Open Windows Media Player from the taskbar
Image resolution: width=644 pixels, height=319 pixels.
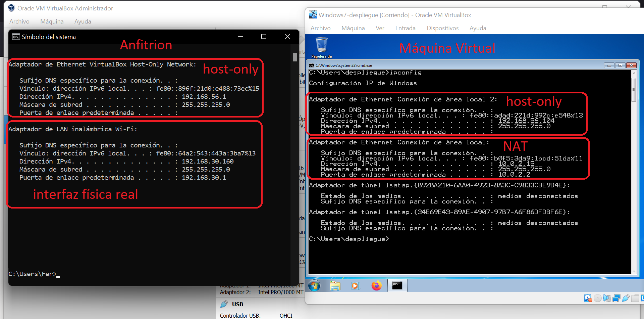355,286
